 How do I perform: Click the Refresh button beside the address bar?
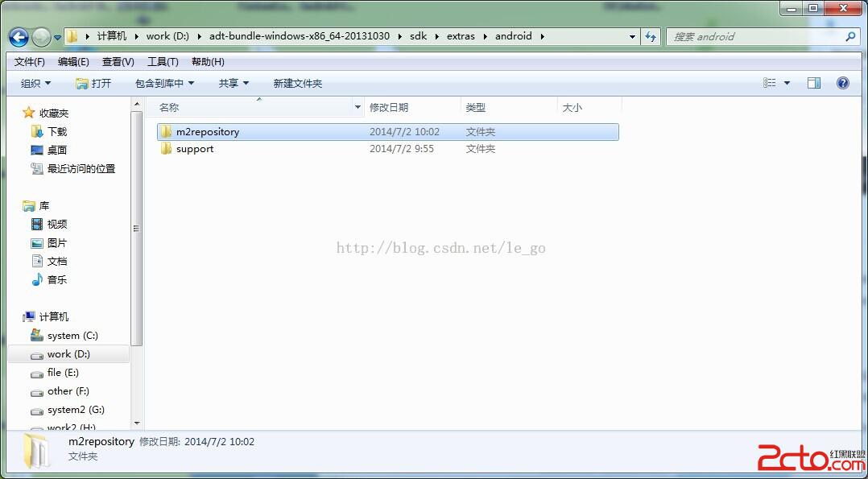pos(651,36)
